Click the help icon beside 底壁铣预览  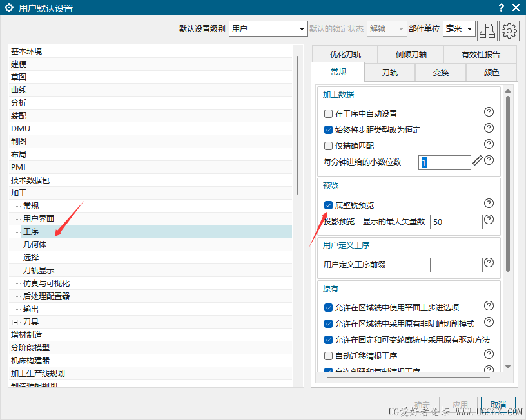pyautogui.click(x=489, y=203)
